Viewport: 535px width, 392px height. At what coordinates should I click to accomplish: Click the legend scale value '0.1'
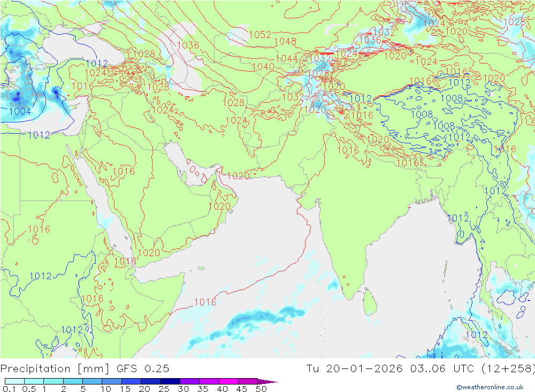(9, 389)
